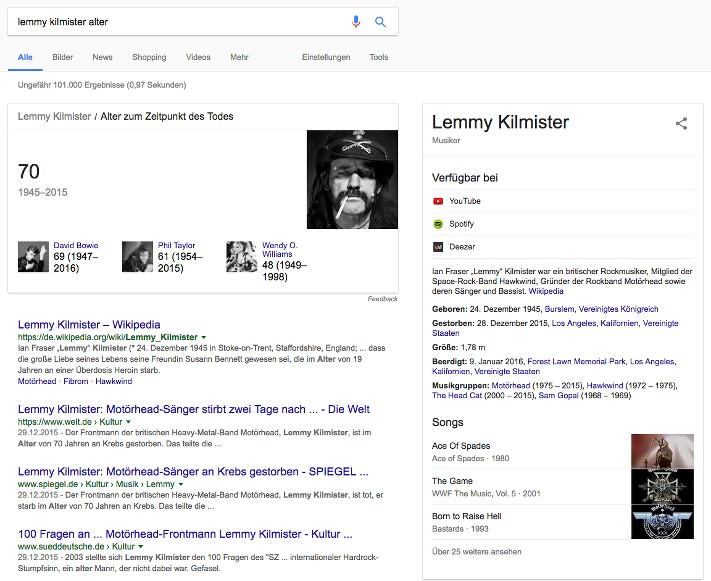Open the Born to Raise Hell cover thumbnail
Viewport: 711px width, 581px height.
pyautogui.click(x=662, y=522)
